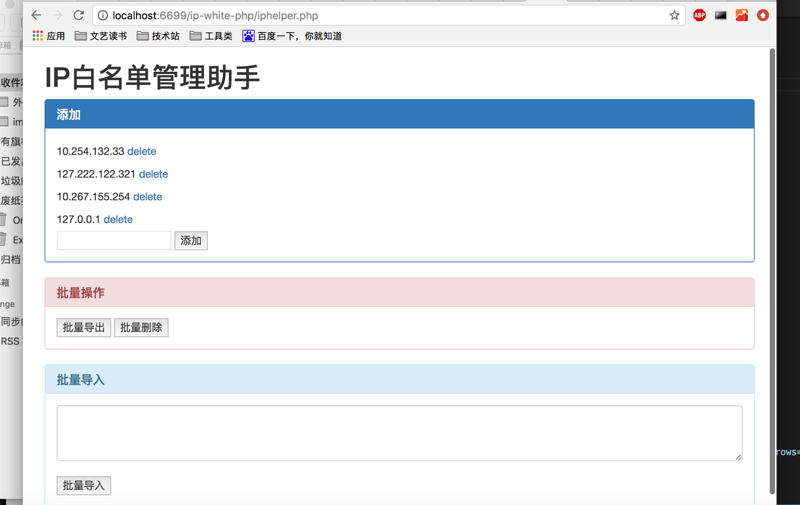
Task: Click the 批量导入 panel header text
Action: click(x=81, y=380)
